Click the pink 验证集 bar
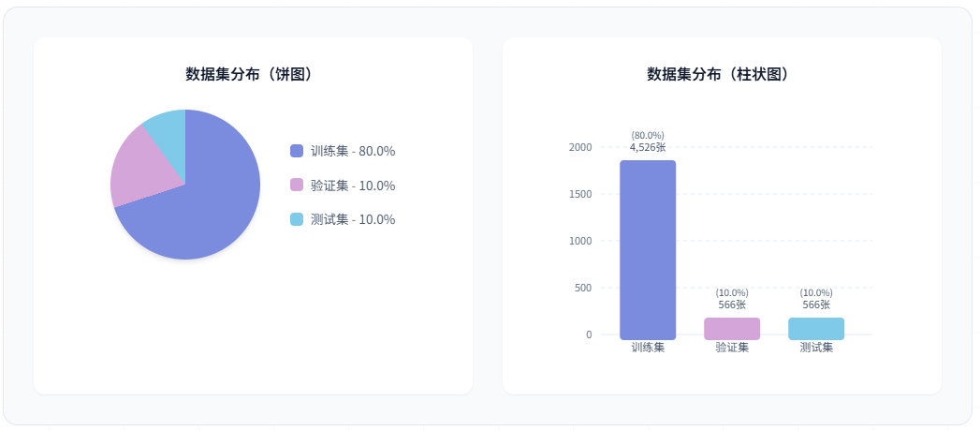 coord(732,328)
